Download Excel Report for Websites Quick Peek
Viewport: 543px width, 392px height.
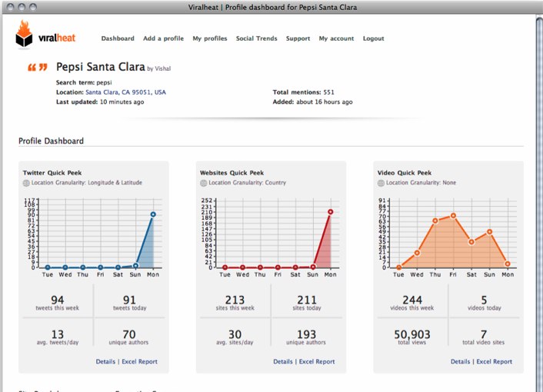click(317, 361)
